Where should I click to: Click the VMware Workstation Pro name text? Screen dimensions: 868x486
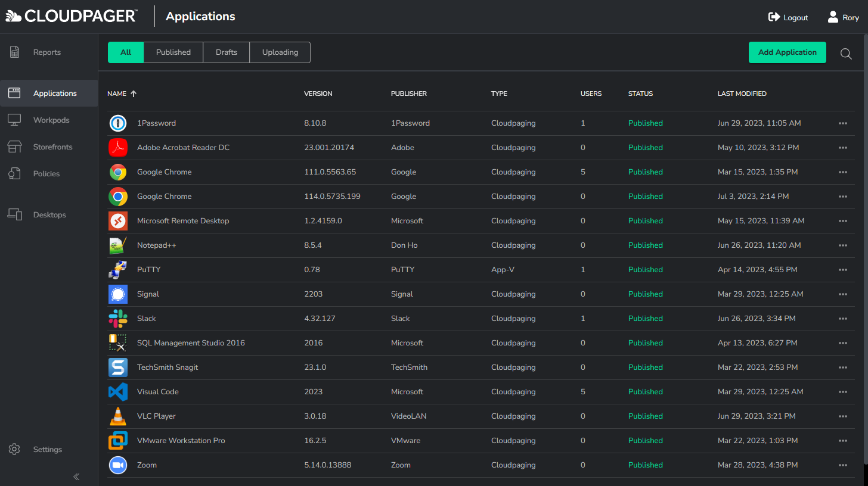click(181, 441)
